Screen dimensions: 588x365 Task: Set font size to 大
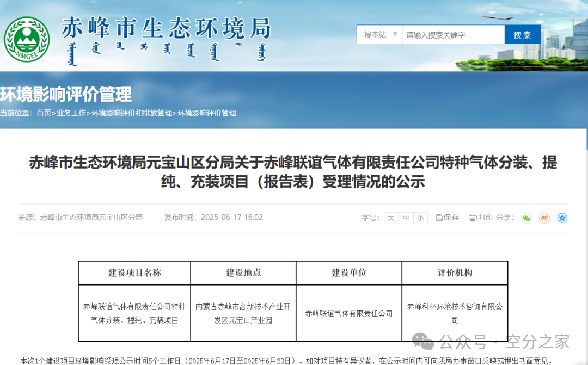[391, 218]
